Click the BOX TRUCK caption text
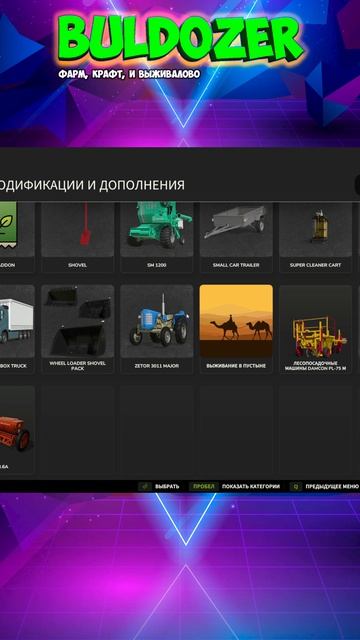 pyautogui.click(x=13, y=366)
